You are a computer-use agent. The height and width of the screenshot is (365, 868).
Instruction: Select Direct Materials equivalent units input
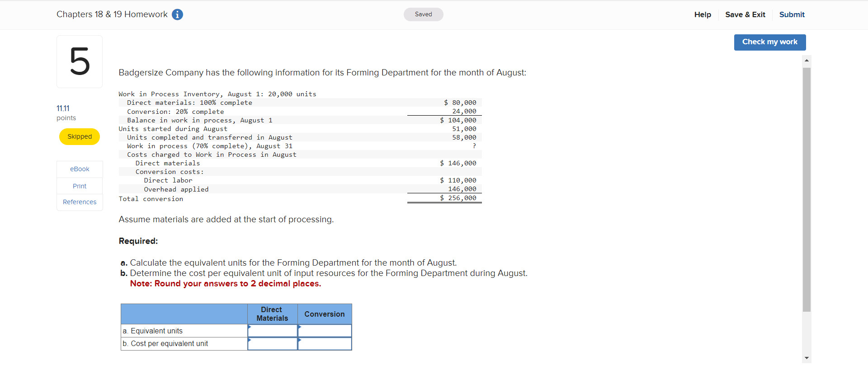[x=273, y=331]
